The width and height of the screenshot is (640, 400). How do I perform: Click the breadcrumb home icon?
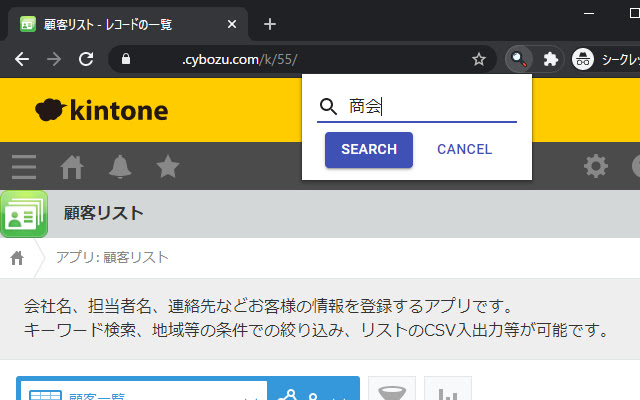click(17, 258)
